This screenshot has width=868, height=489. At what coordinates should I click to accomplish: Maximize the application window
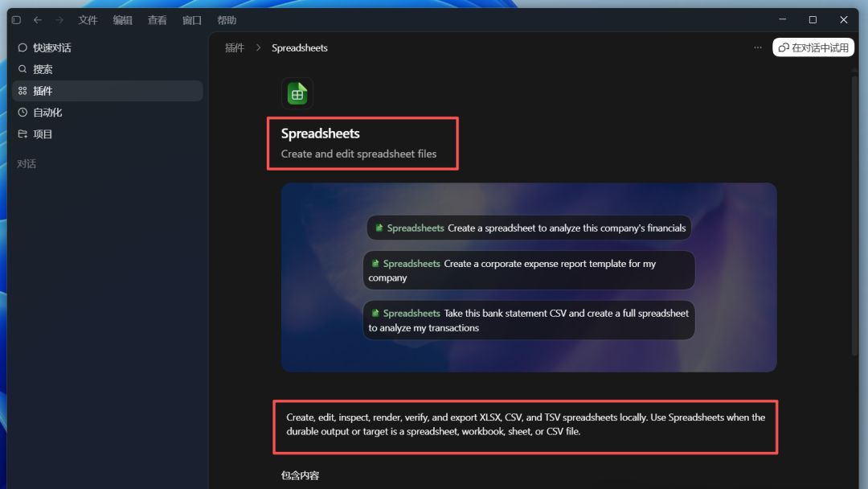pos(813,19)
